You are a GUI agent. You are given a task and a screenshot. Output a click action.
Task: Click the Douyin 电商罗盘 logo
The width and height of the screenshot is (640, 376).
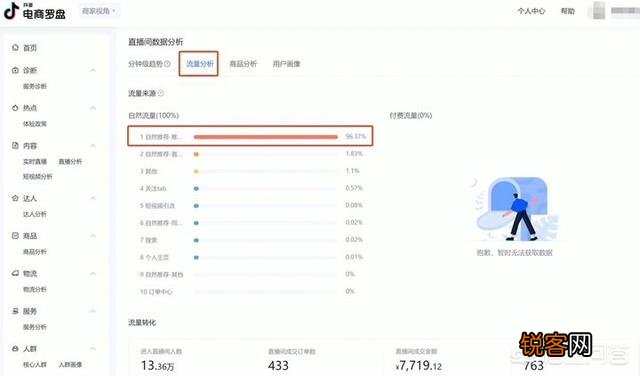coord(34,11)
